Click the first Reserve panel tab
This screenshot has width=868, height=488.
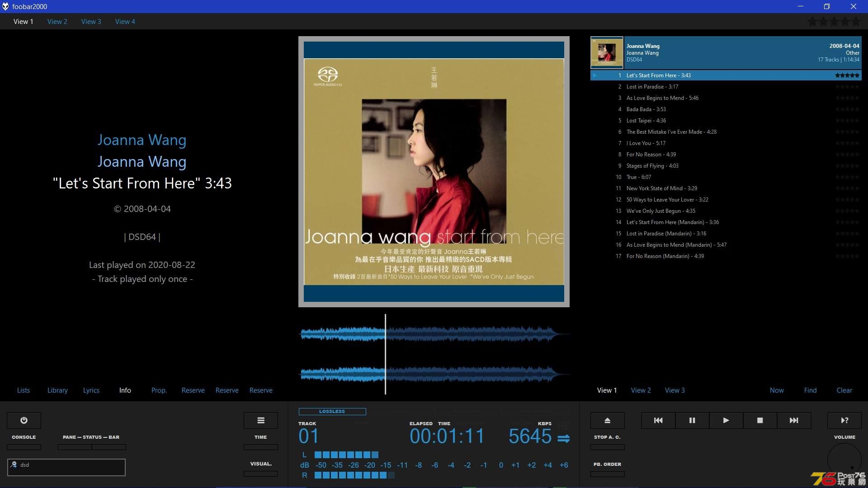[193, 390]
